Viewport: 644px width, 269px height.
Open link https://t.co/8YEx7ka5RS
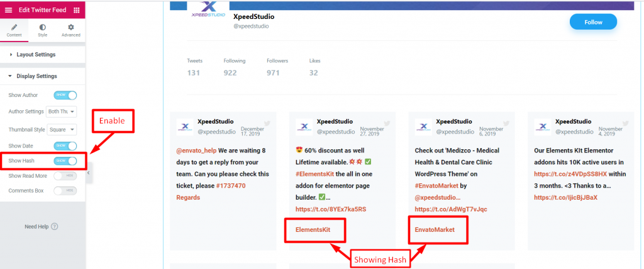pyautogui.click(x=331, y=209)
